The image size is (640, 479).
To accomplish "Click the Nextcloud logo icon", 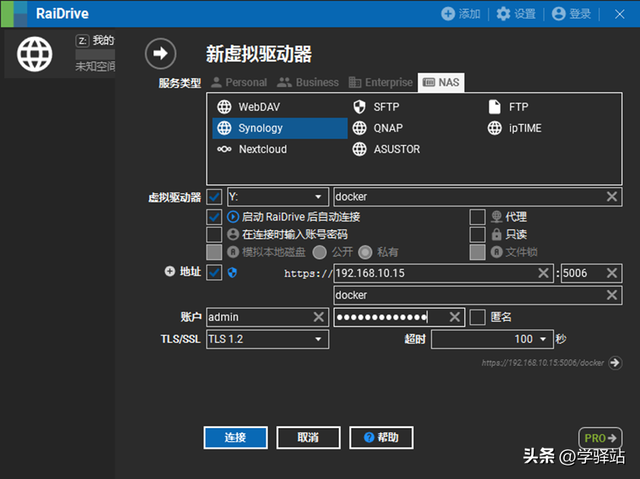I will pyautogui.click(x=224, y=149).
